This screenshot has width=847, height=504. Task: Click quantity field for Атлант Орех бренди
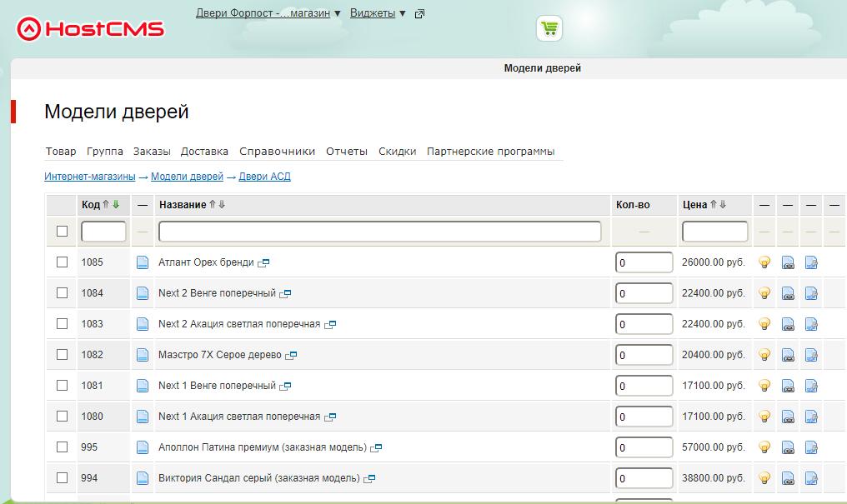coord(644,262)
